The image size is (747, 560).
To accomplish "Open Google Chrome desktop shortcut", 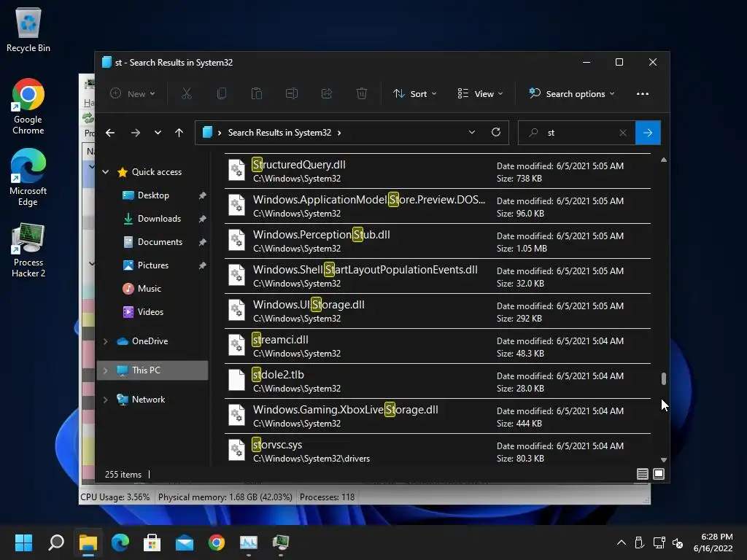I will point(28,106).
